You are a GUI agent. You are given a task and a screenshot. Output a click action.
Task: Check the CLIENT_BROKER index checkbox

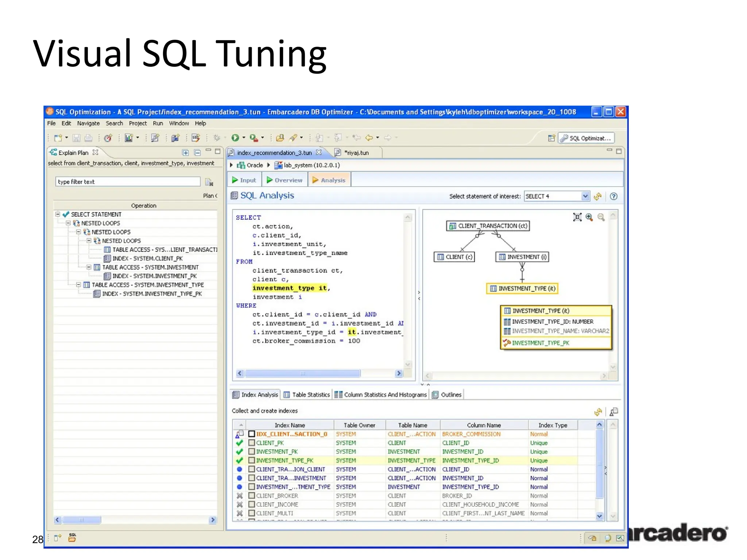click(252, 495)
